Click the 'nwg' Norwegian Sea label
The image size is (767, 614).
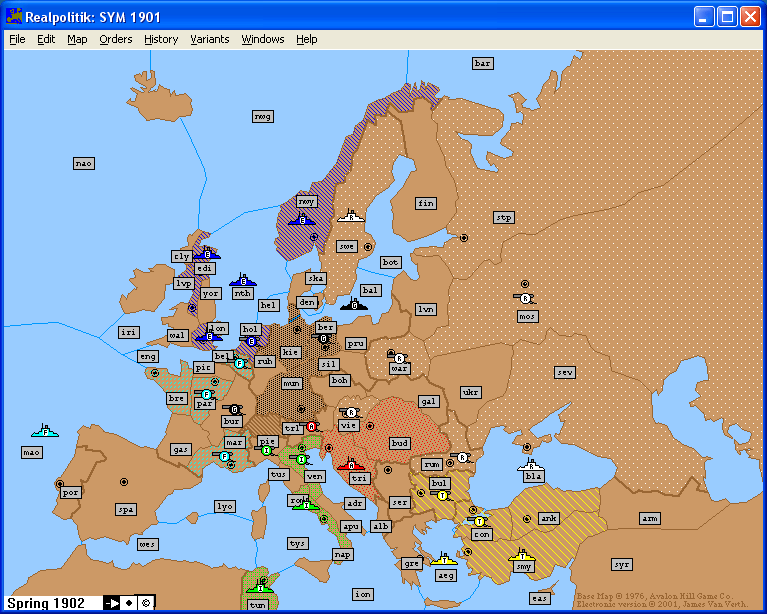click(263, 116)
